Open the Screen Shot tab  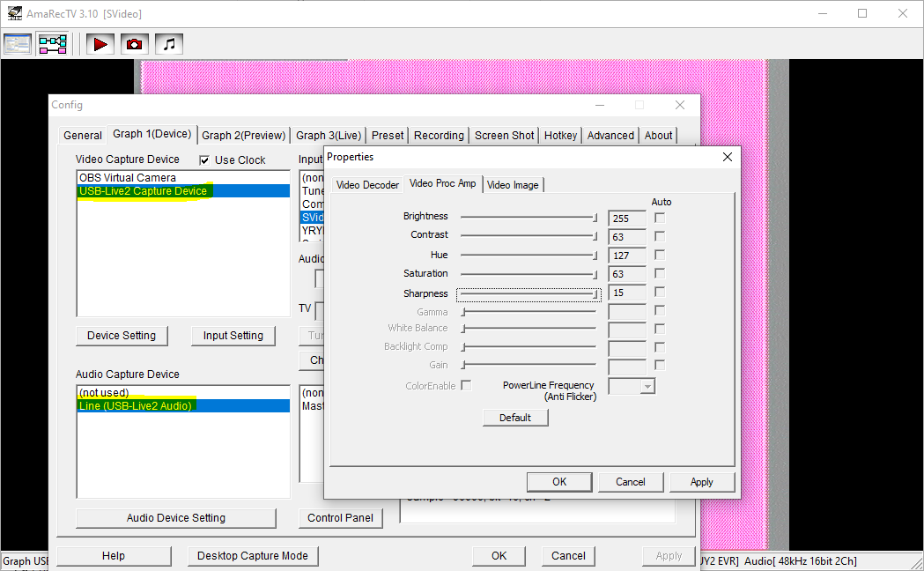click(505, 136)
